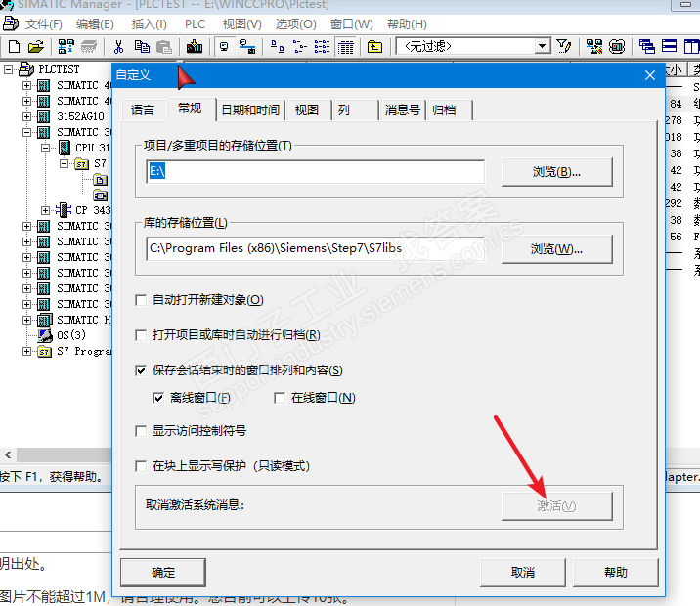Collapse the S7 program node under CPU
Viewport: 700px width, 606px height.
(x=65, y=164)
